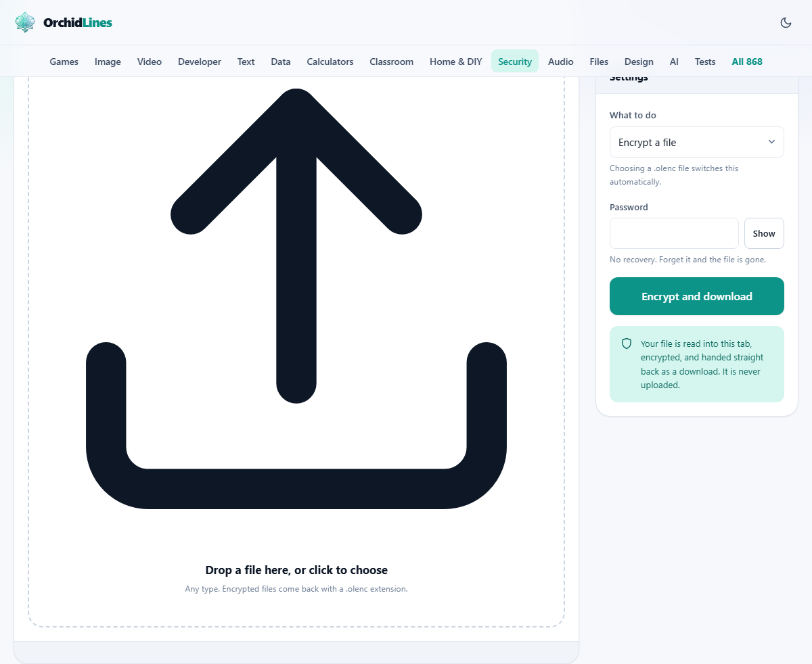Expand the 'Encrypt a file' dropdown

click(x=697, y=142)
